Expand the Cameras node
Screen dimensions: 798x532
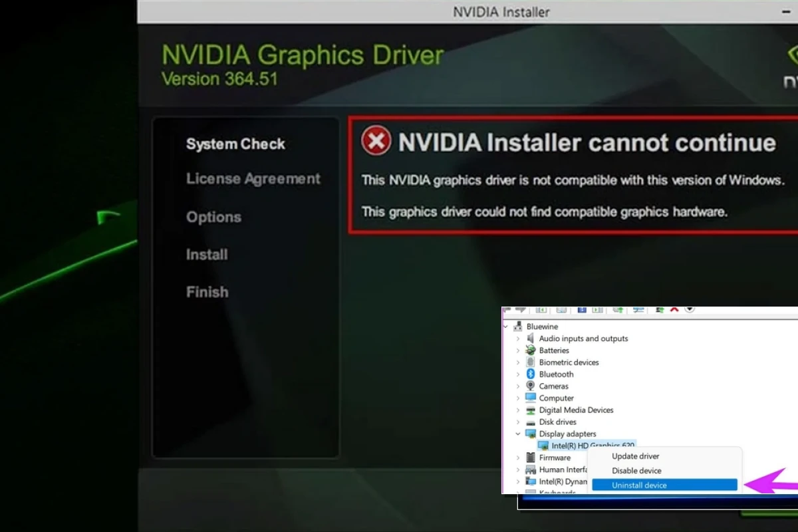(519, 386)
